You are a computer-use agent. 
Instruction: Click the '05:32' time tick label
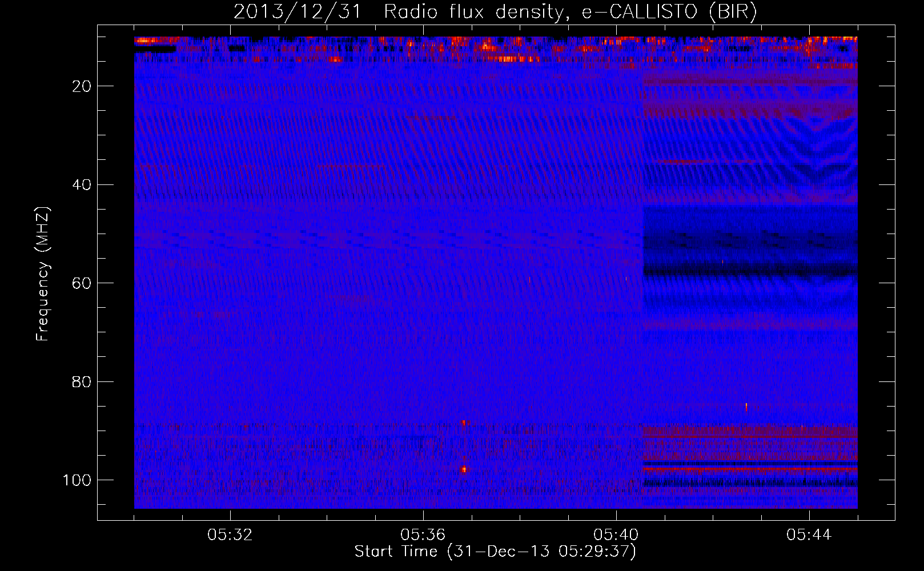point(230,535)
